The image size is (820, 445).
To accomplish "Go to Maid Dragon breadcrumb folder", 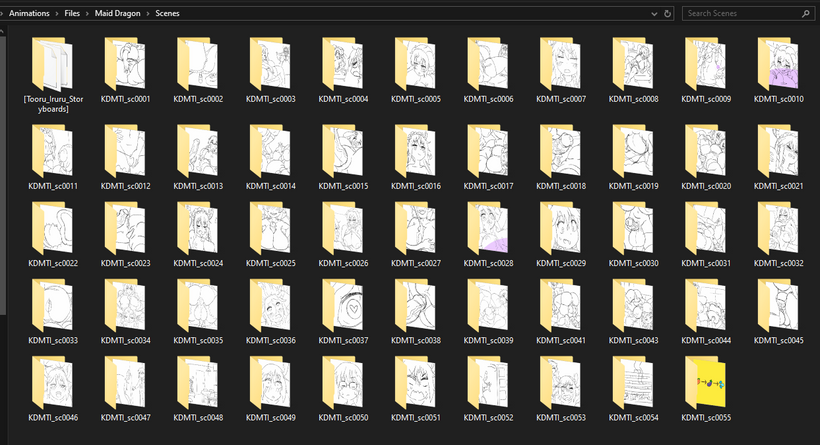I will 115,13.
